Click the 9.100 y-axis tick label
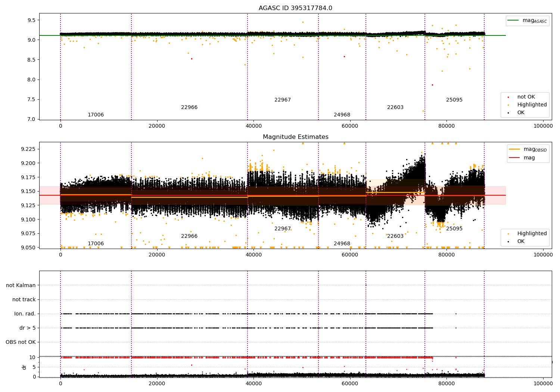 click(x=28, y=220)
